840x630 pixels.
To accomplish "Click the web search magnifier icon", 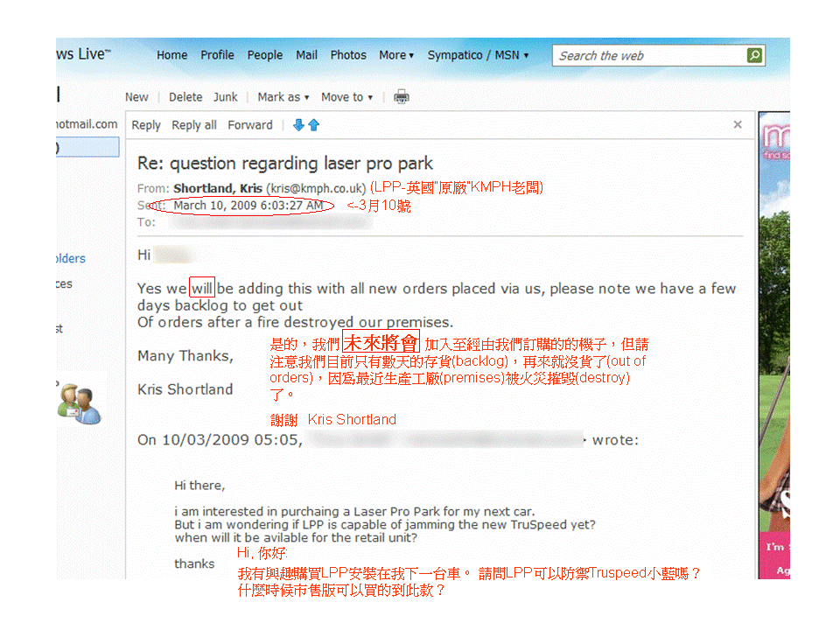I will coord(754,56).
